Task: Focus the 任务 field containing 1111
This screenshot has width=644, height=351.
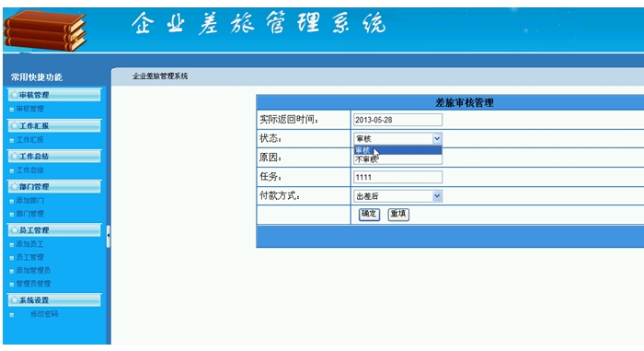Action: point(397,177)
